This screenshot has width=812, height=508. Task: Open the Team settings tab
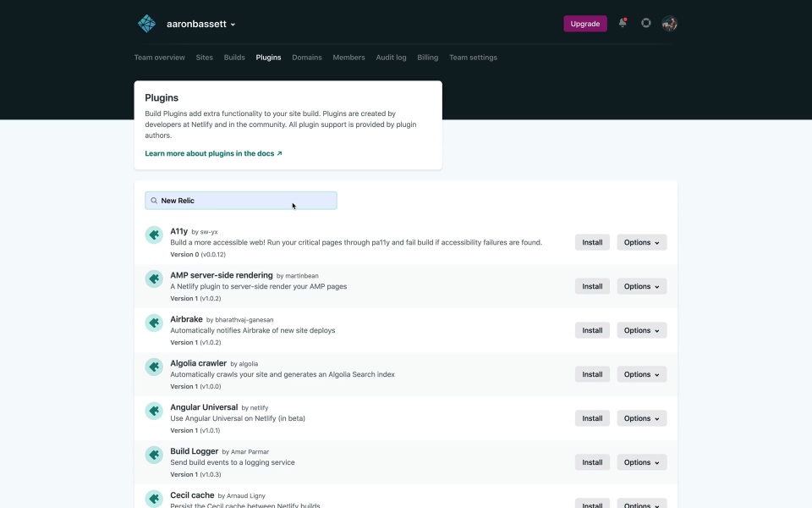(474, 58)
